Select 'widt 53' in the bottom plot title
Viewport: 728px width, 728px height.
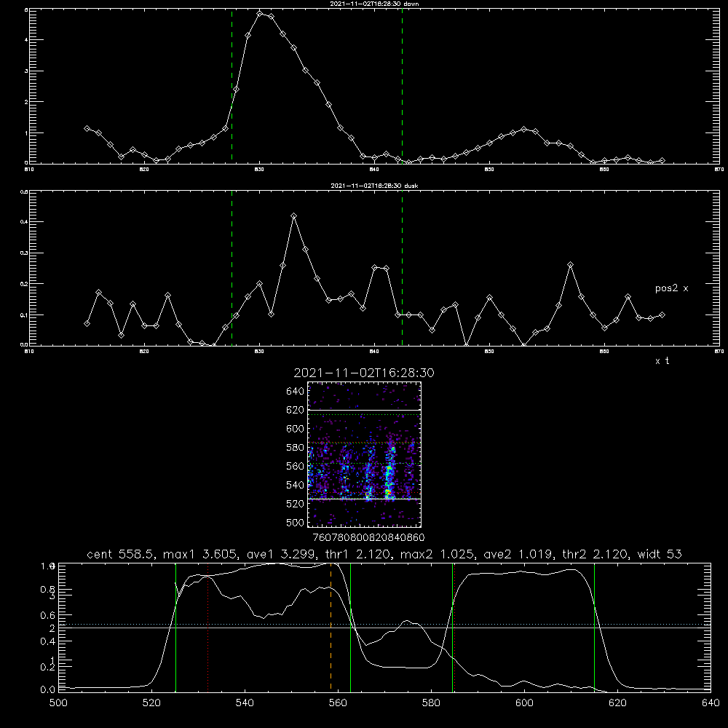point(660,554)
